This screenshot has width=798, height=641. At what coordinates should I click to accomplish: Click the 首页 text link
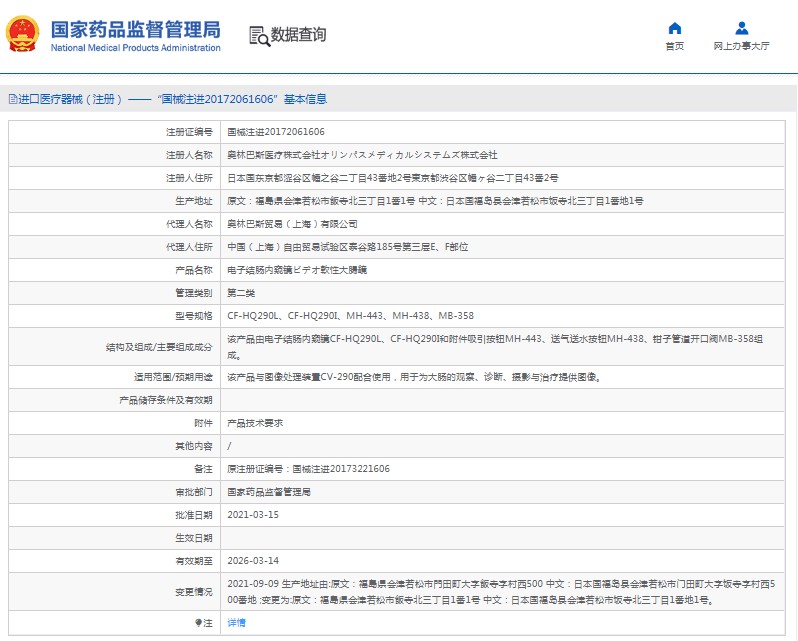pos(675,46)
